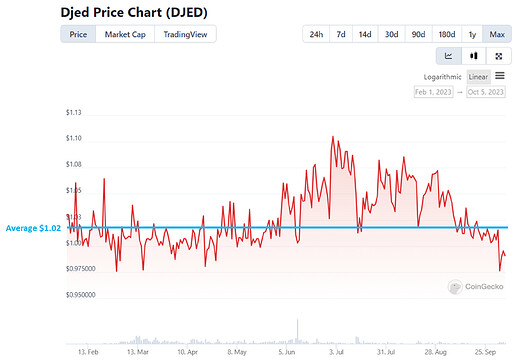
Task: Switch to line chart view icon
Action: (x=449, y=56)
